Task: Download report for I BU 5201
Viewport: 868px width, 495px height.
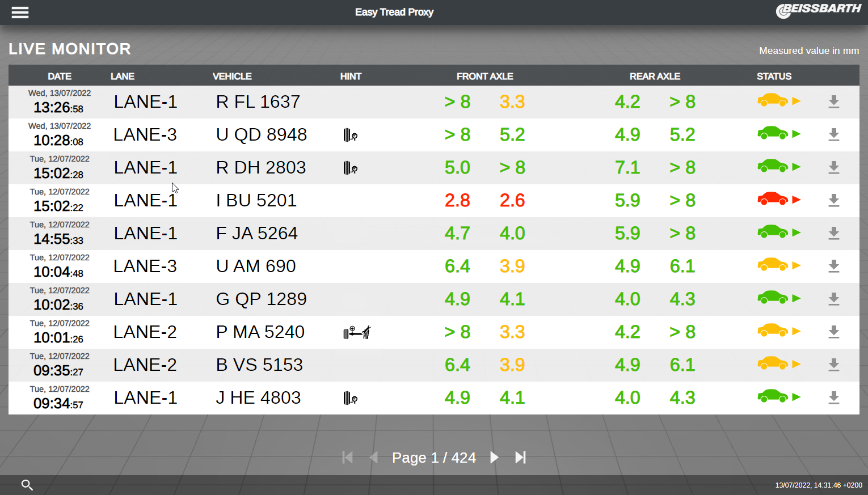Action: click(833, 201)
